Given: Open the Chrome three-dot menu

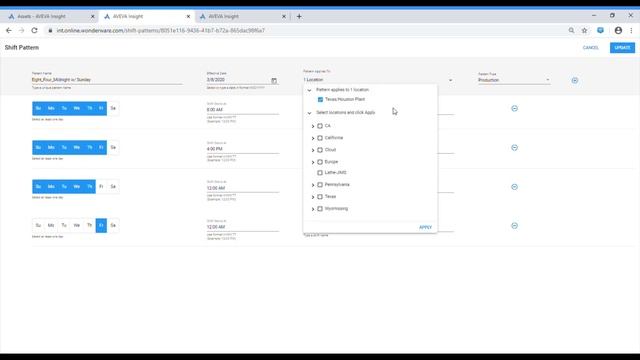Looking at the screenshot, I should (631, 30).
